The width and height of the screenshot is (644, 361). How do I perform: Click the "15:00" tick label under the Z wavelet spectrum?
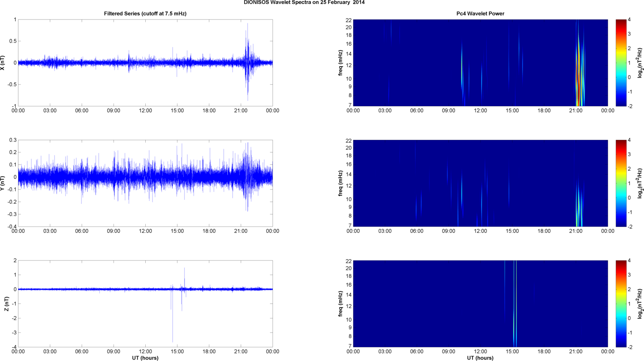(x=512, y=352)
